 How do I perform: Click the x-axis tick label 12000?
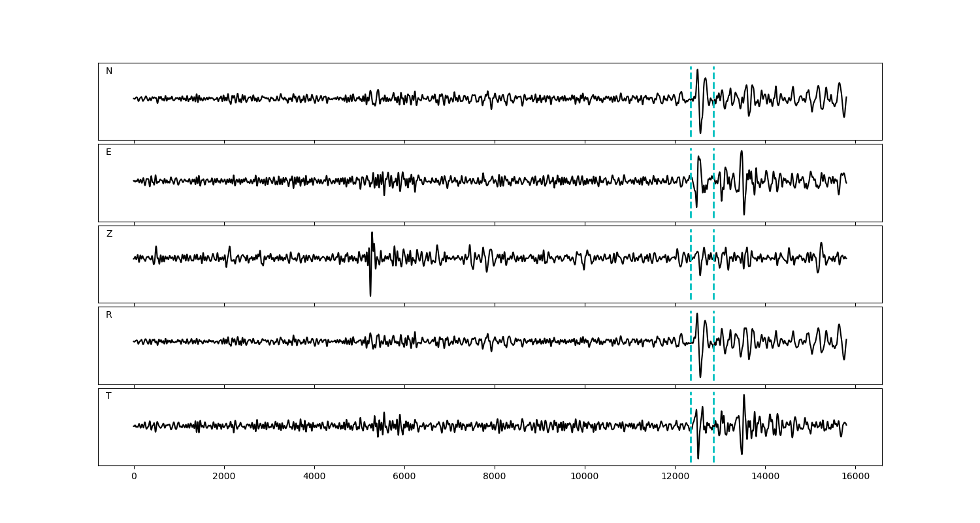click(x=675, y=477)
